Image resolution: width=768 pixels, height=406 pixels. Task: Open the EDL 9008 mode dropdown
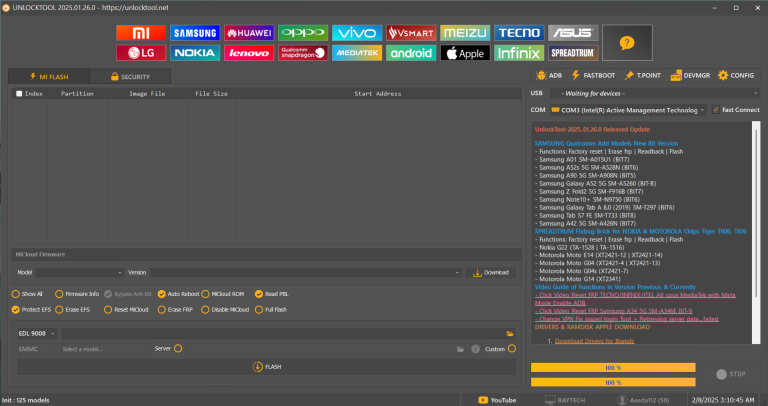click(x=37, y=334)
